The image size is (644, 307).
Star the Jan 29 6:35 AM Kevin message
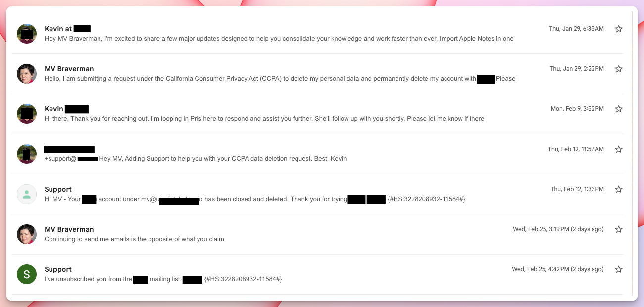coord(618,29)
